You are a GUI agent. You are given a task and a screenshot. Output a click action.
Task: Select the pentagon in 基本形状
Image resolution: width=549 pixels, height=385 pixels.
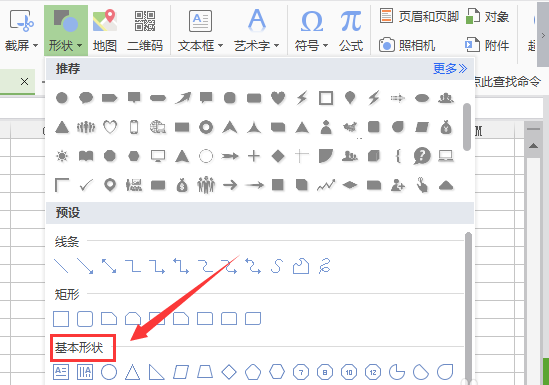[253, 372]
